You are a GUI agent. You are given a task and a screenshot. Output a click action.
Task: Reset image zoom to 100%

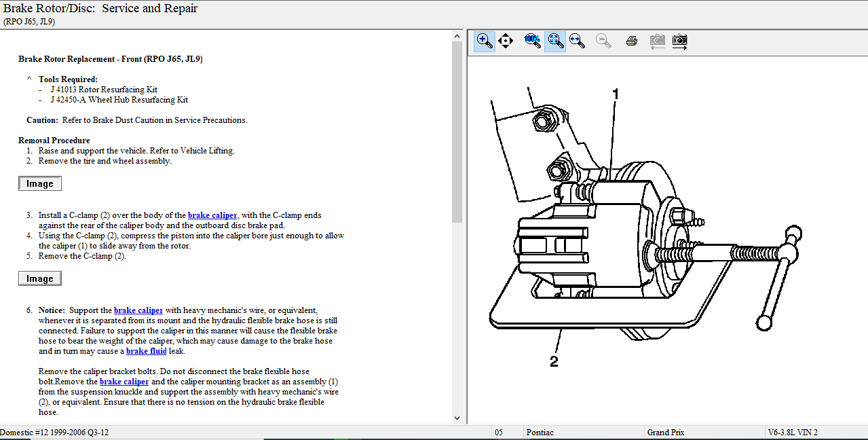(x=533, y=41)
